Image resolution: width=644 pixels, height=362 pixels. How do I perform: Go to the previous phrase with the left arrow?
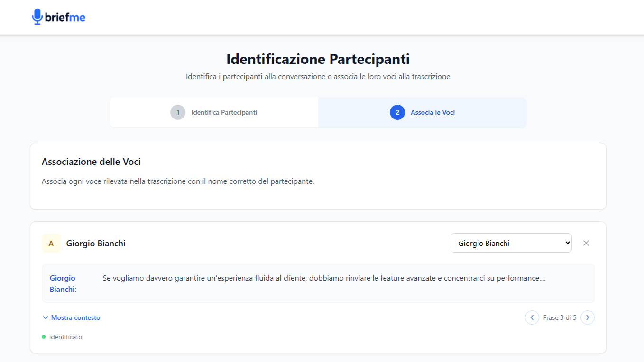click(532, 317)
